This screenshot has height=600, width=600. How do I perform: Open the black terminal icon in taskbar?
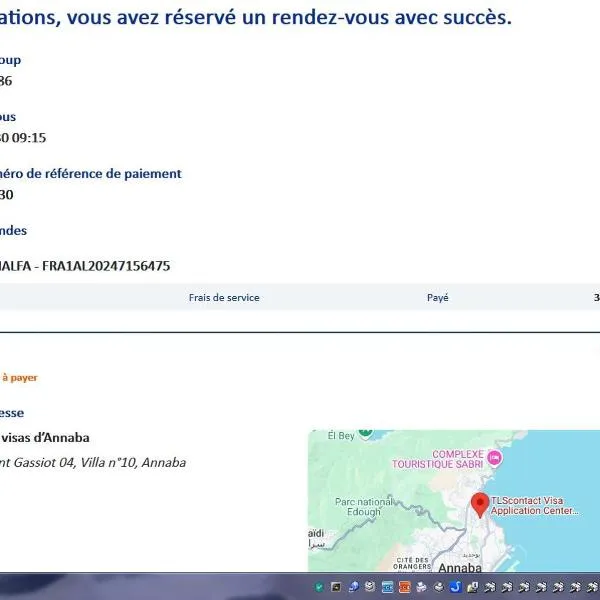336,587
